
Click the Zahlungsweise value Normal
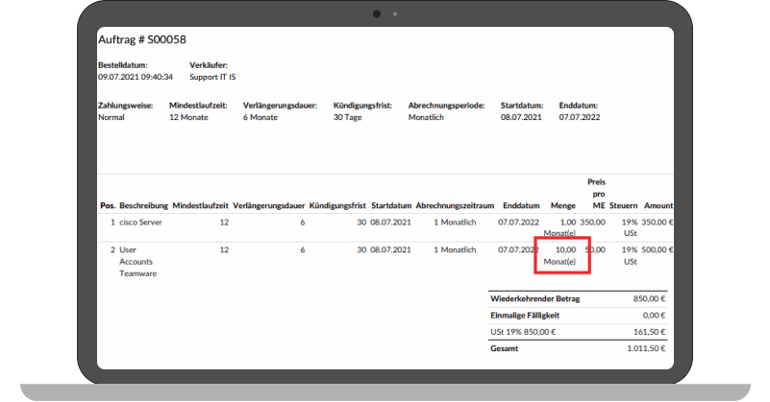111,116
